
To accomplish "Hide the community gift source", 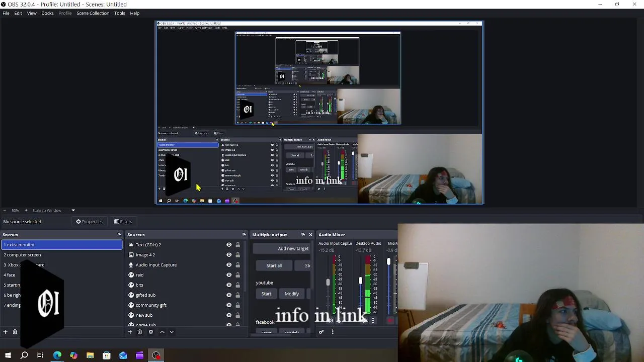I will pos(229,305).
